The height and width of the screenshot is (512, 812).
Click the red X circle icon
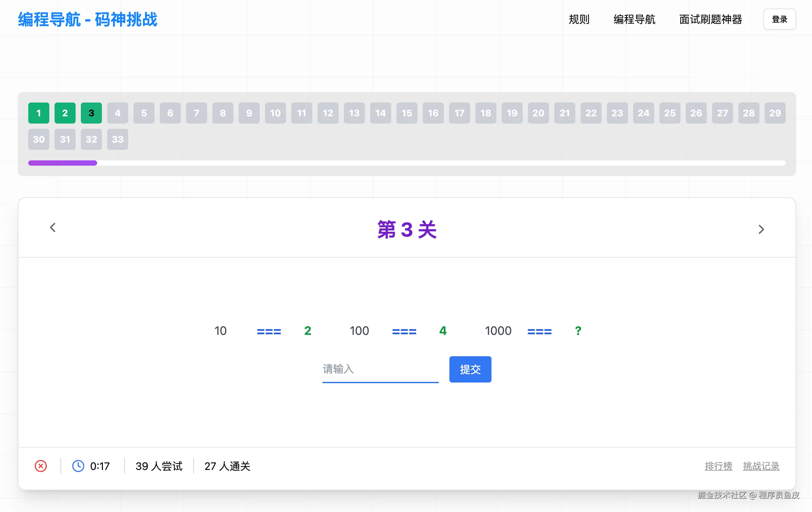click(x=41, y=466)
